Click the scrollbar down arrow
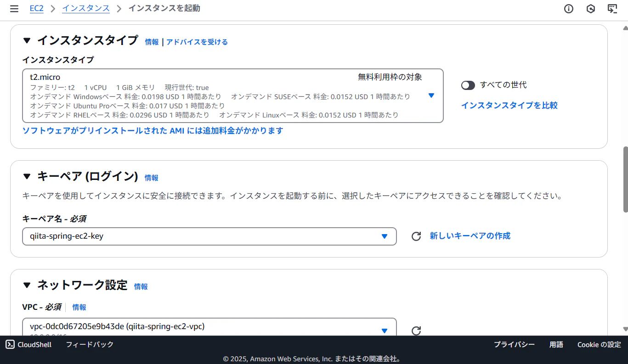Viewport: 628px width, 364px height. 625,329
